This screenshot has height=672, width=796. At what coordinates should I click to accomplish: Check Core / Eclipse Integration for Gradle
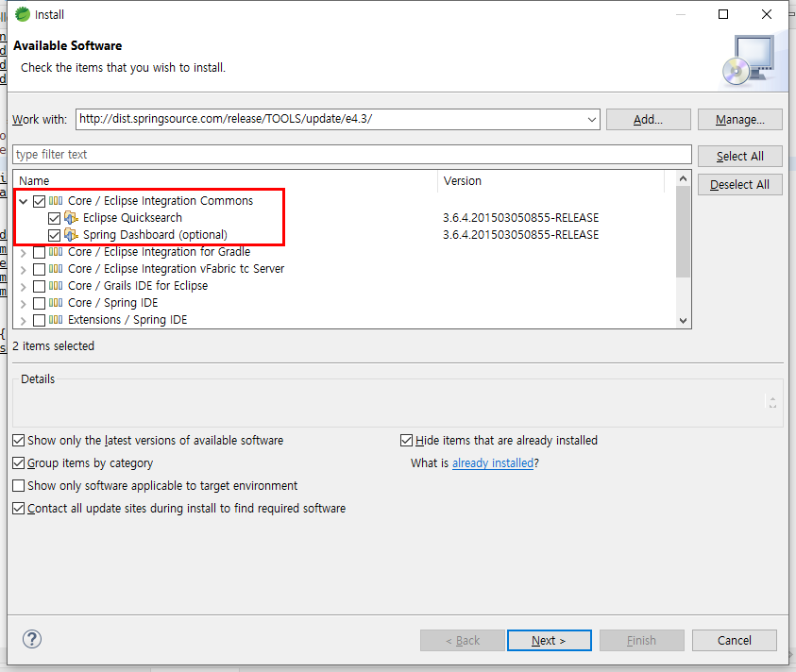click(39, 252)
